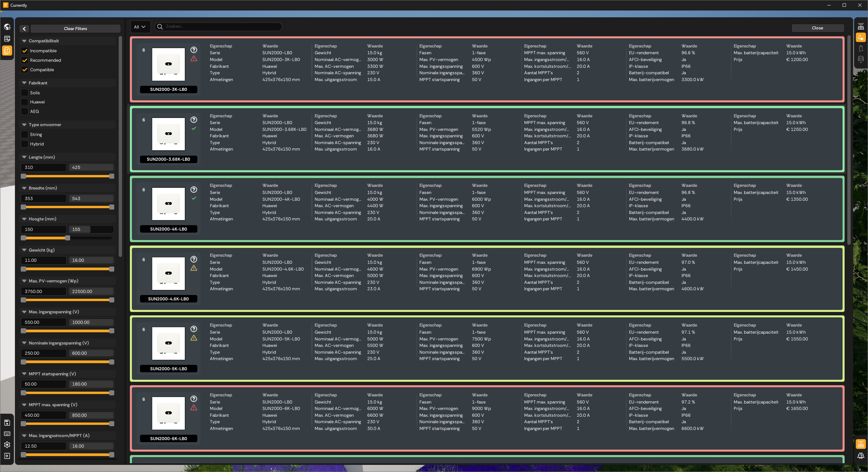Click the save icon at bottom left
The image size is (868, 472).
point(7,422)
